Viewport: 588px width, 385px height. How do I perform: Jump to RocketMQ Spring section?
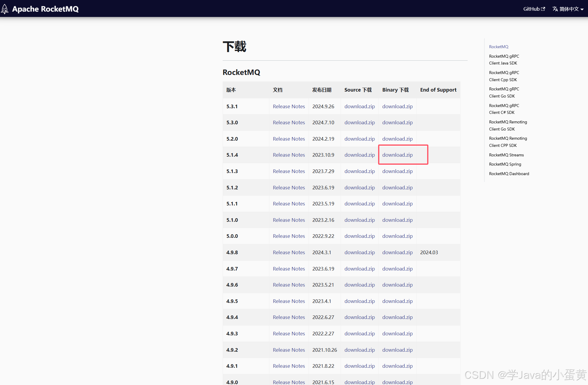[505, 164]
